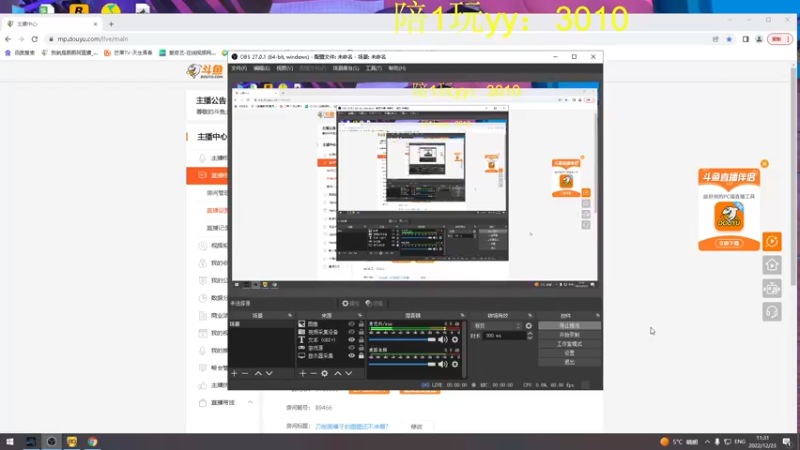Click the blue room title link on Douyu page
The height and width of the screenshot is (450, 800).
pyautogui.click(x=352, y=427)
